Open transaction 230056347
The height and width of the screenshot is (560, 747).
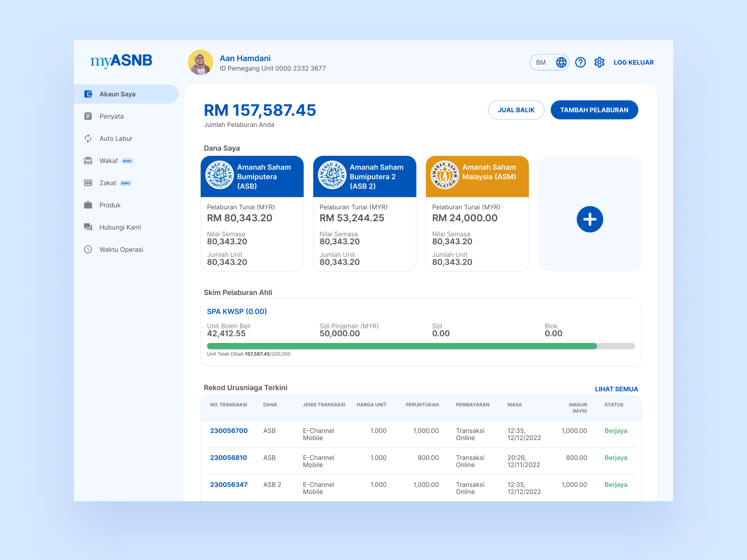pyautogui.click(x=229, y=485)
